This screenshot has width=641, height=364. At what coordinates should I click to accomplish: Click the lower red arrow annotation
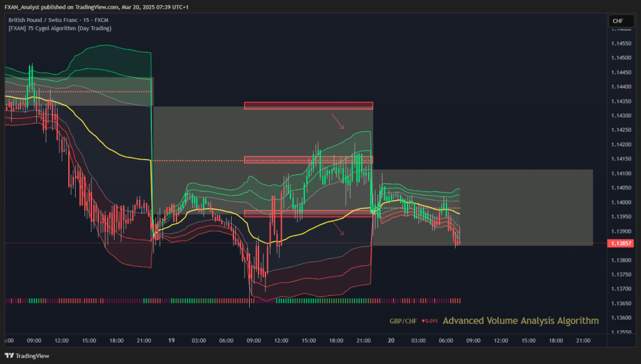(x=337, y=228)
